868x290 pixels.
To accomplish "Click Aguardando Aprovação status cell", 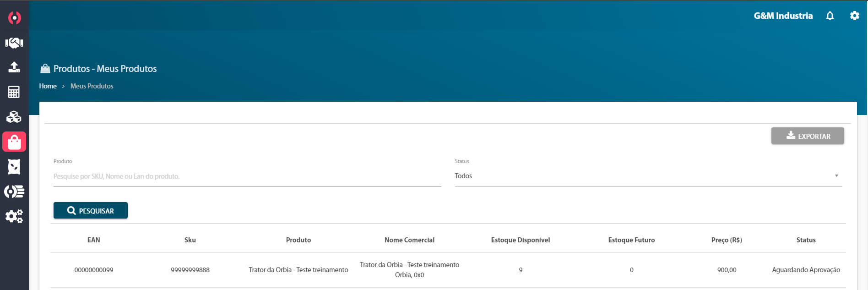I will tap(806, 270).
